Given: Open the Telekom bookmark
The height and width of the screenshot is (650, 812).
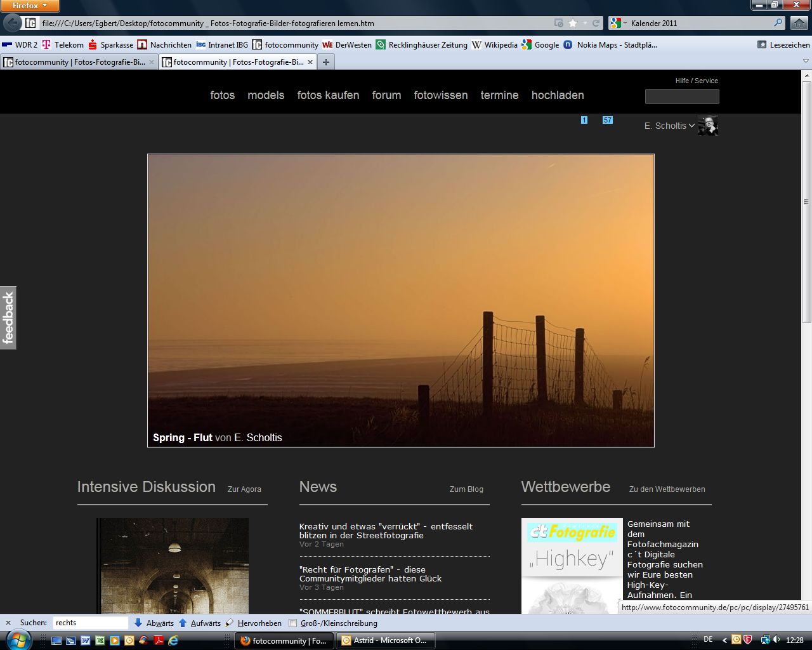Looking at the screenshot, I should 63,44.
